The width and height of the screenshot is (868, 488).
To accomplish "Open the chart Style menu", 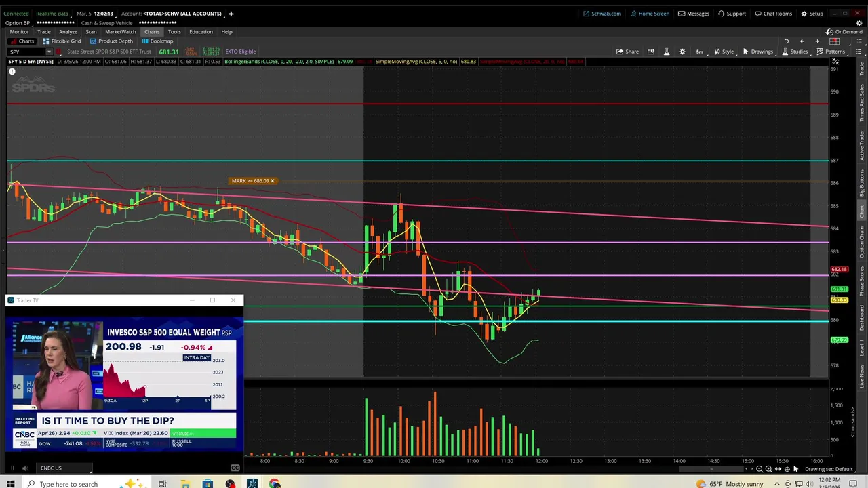I will point(723,52).
